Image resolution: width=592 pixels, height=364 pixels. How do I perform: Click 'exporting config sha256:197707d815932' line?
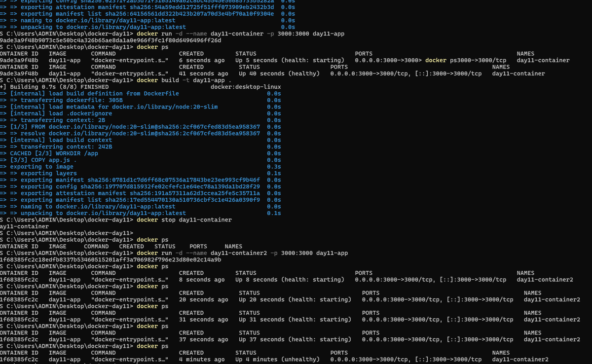pyautogui.click(x=140, y=187)
